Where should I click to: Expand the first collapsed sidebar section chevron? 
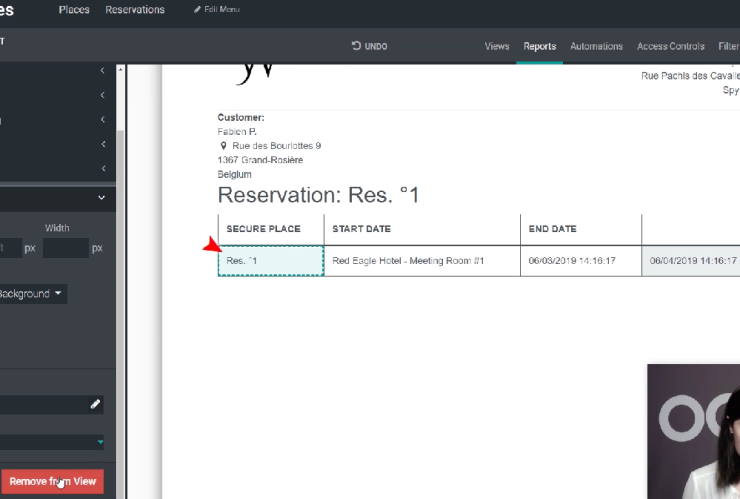(x=103, y=70)
